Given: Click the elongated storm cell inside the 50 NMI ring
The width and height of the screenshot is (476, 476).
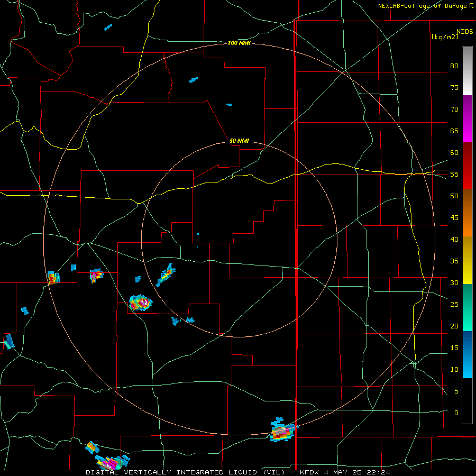Looking at the screenshot, I should (166, 274).
